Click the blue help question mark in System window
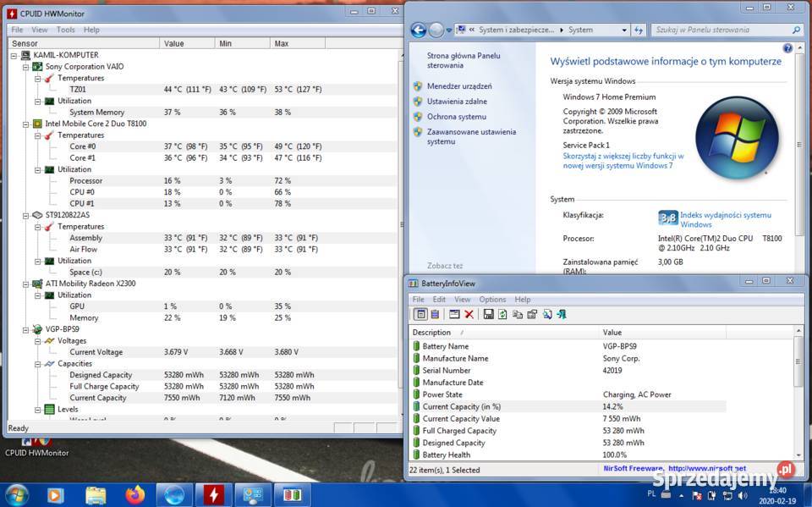 click(787, 48)
